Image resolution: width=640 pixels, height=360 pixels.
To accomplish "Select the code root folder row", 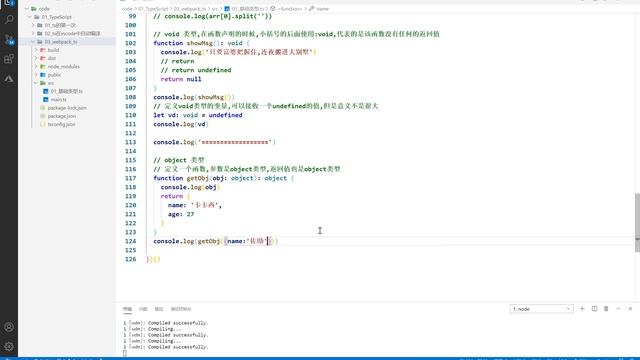I will pyautogui.click(x=67, y=9).
